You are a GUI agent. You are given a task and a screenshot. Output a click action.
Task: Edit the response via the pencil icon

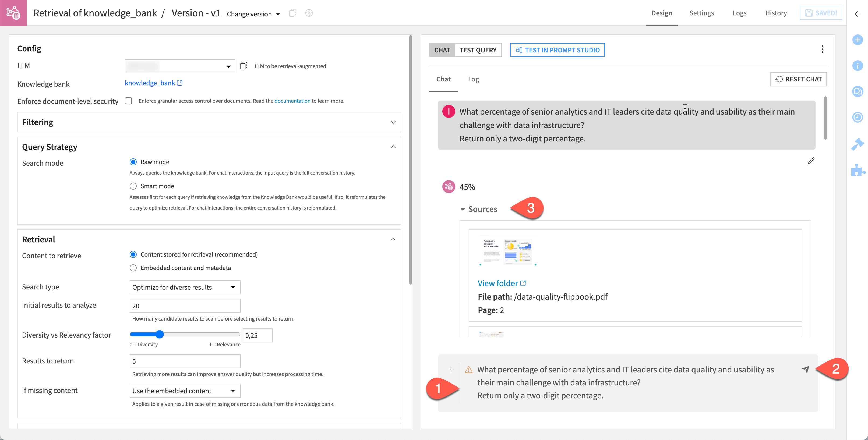point(811,161)
